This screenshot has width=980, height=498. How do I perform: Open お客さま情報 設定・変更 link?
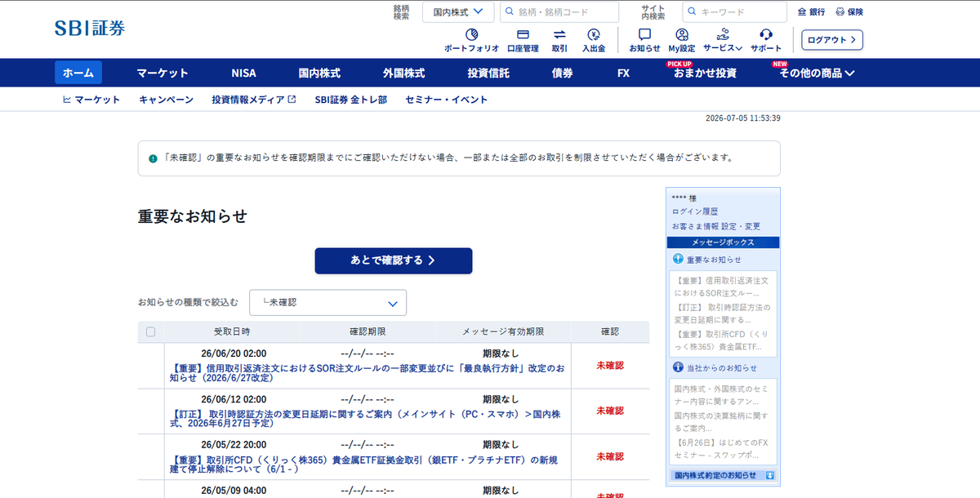pos(716,226)
